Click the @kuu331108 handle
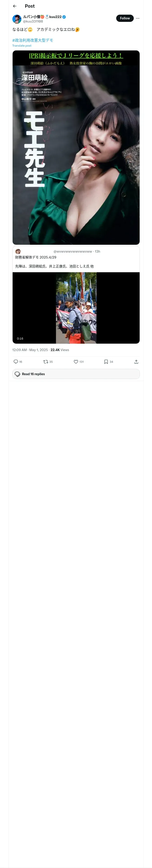The image size is (152, 868). pos(33,21)
